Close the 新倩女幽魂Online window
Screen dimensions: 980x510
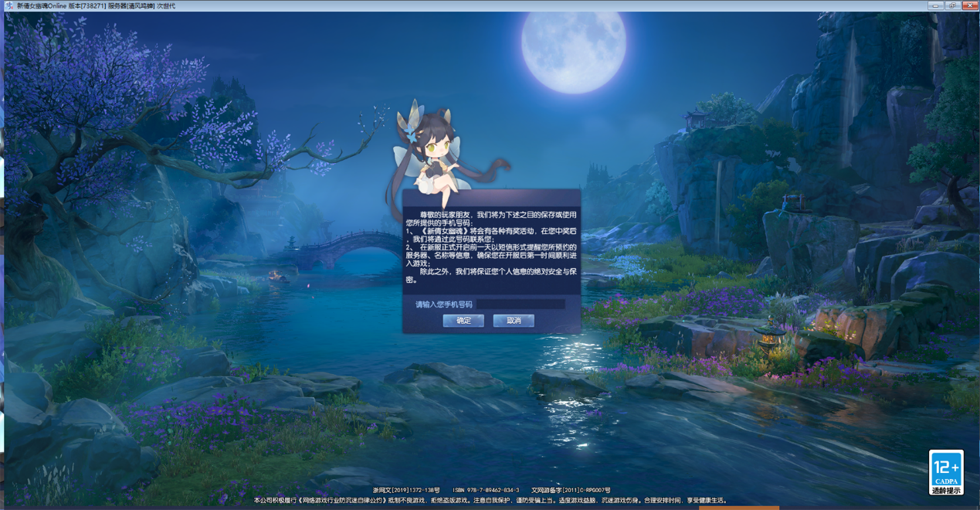[x=969, y=5]
